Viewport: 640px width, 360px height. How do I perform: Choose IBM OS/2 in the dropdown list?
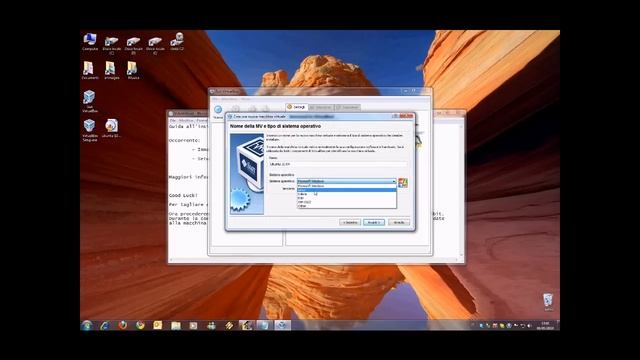[347, 202]
